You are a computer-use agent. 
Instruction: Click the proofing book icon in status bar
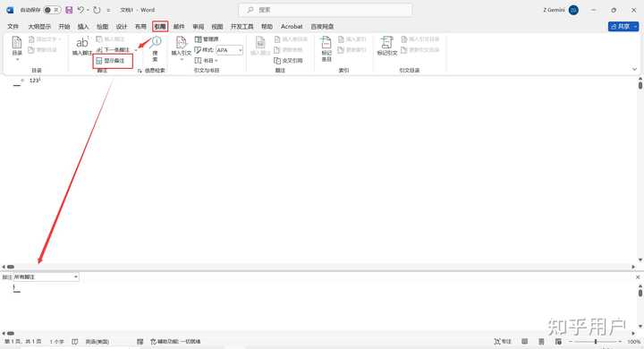click(x=75, y=341)
